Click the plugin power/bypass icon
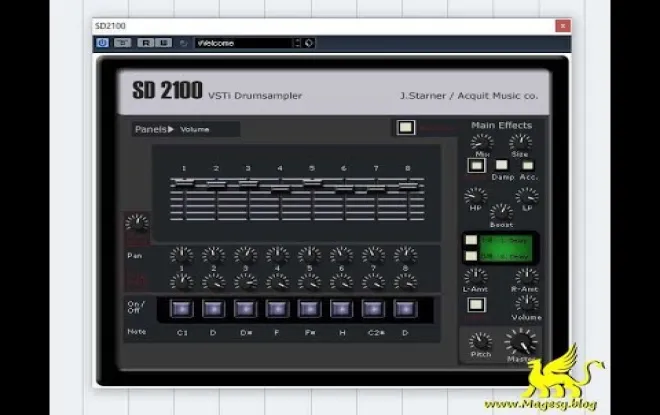Screen dimensions: 660x415 (x=102, y=43)
